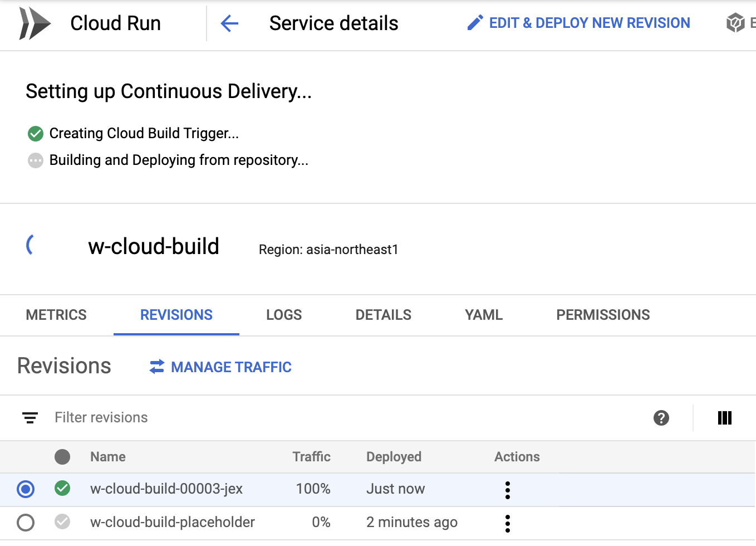This screenshot has height=546, width=756.
Task: Select the w-cloud-build-00003-jex radio button
Action: (x=26, y=489)
